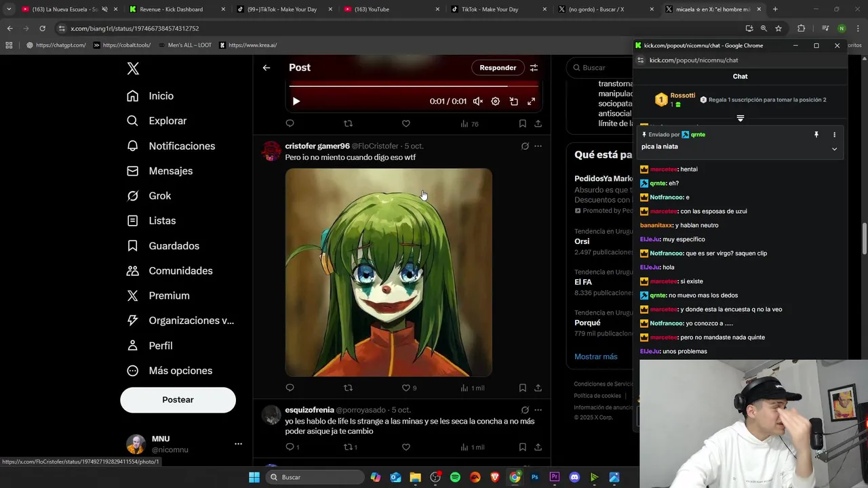Repost cristofer gamer96's post
The width and height of the screenshot is (868, 488).
[348, 388]
